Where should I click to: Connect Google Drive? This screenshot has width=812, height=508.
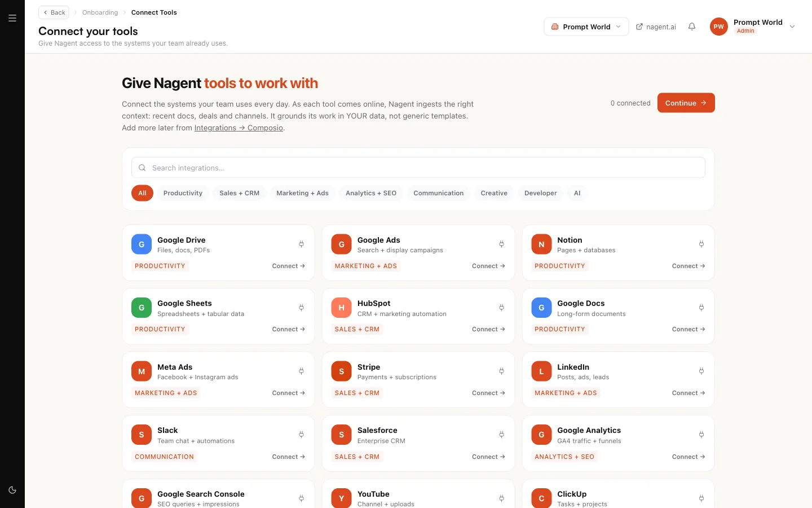[288, 266]
